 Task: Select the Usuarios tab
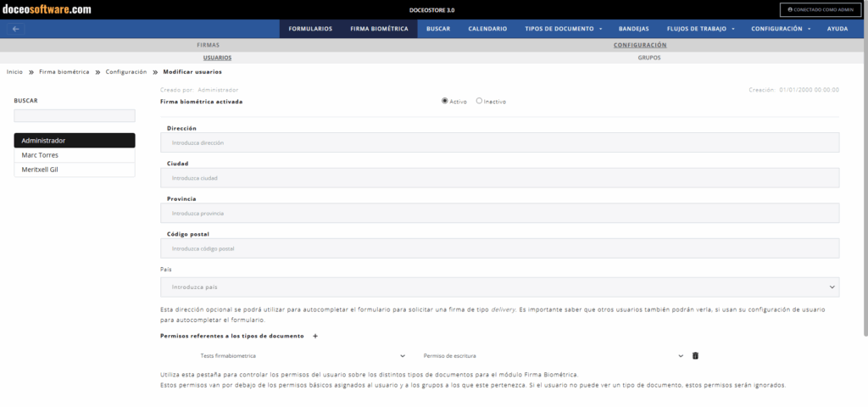tap(217, 58)
